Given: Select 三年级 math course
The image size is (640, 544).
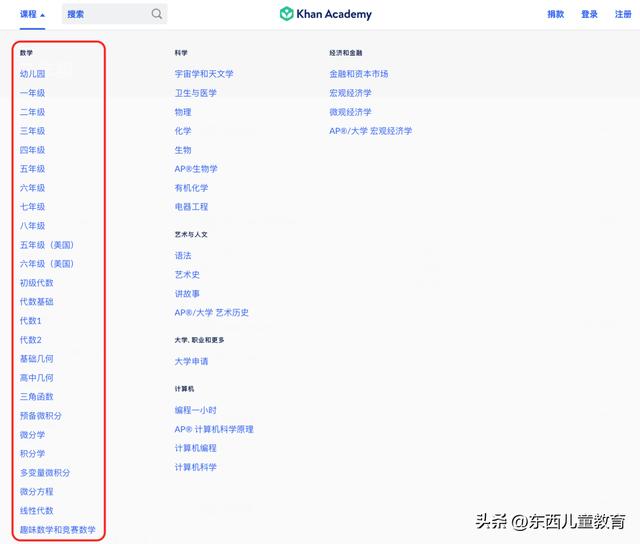Looking at the screenshot, I should point(33,131).
